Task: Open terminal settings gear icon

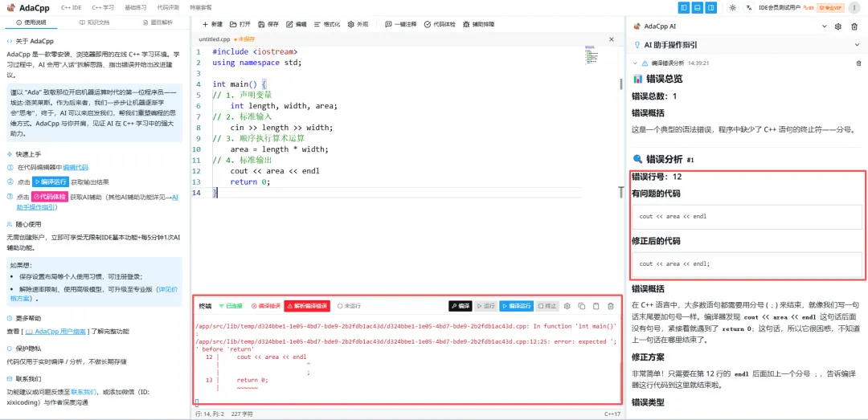Action: (567, 306)
